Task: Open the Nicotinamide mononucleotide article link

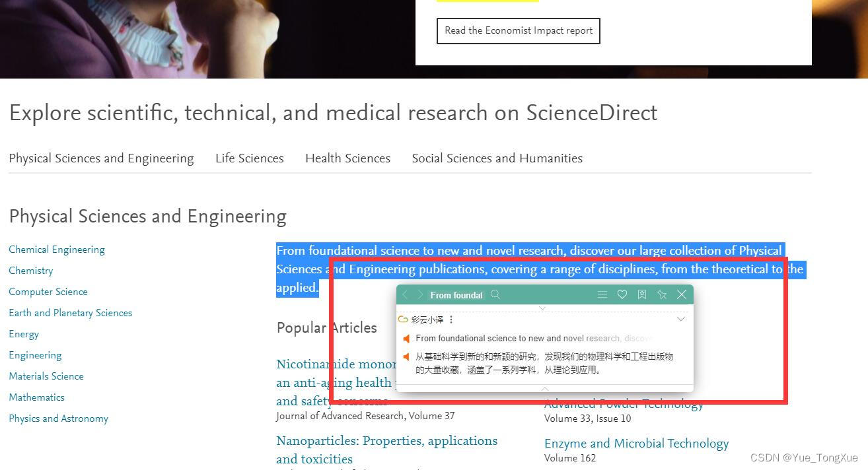Action: coord(336,383)
